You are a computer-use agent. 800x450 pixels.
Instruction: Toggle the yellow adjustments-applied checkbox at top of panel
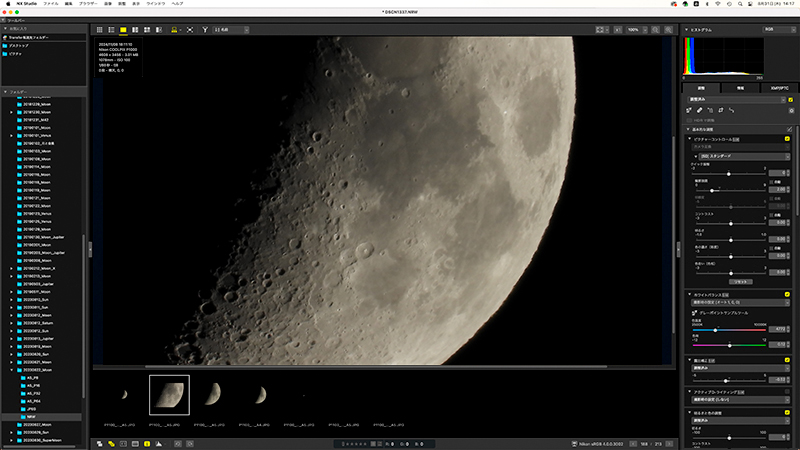[791, 100]
